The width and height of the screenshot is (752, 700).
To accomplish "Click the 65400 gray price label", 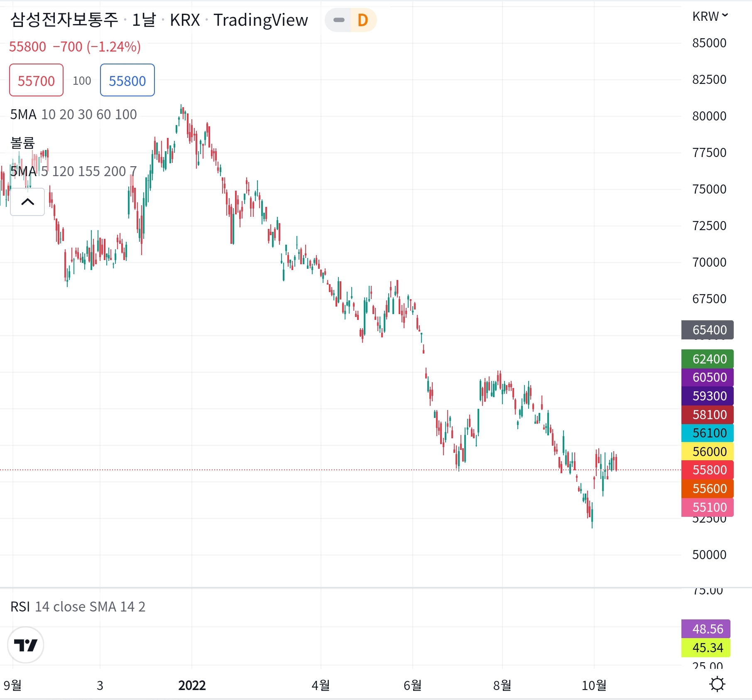I will 708,330.
